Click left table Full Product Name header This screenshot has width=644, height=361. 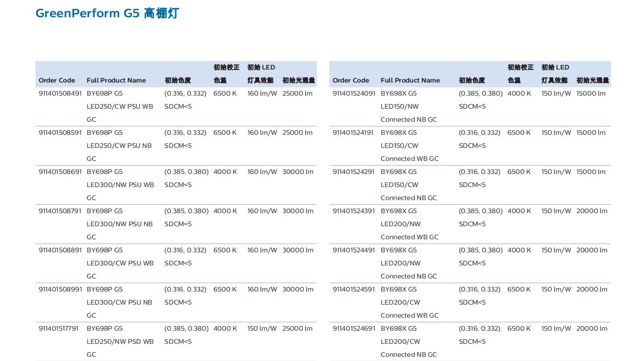[116, 80]
